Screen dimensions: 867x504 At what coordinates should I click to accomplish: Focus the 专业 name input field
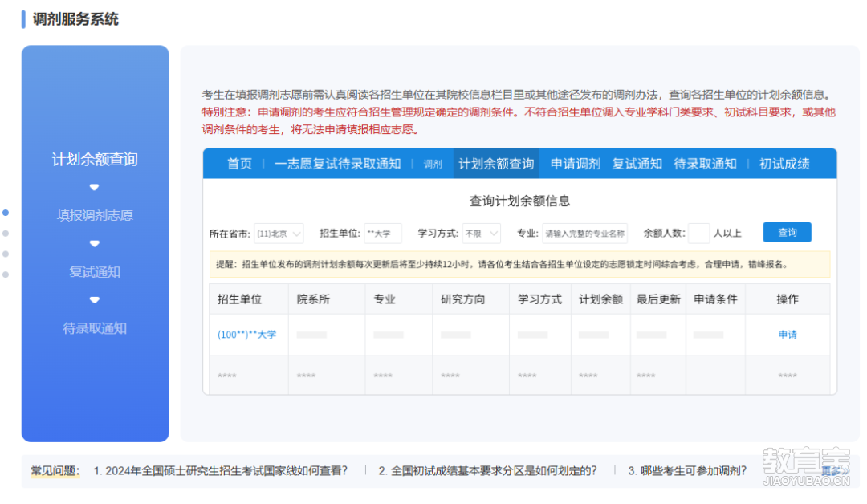[585, 234]
